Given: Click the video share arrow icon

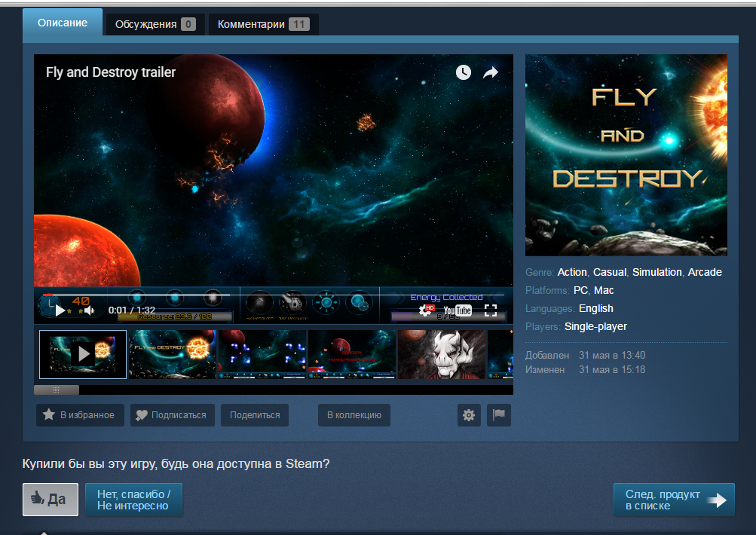Looking at the screenshot, I should [x=491, y=72].
